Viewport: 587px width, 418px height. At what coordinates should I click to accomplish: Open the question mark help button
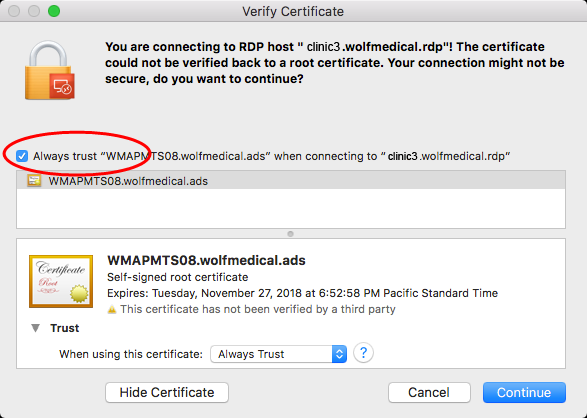pyautogui.click(x=363, y=353)
